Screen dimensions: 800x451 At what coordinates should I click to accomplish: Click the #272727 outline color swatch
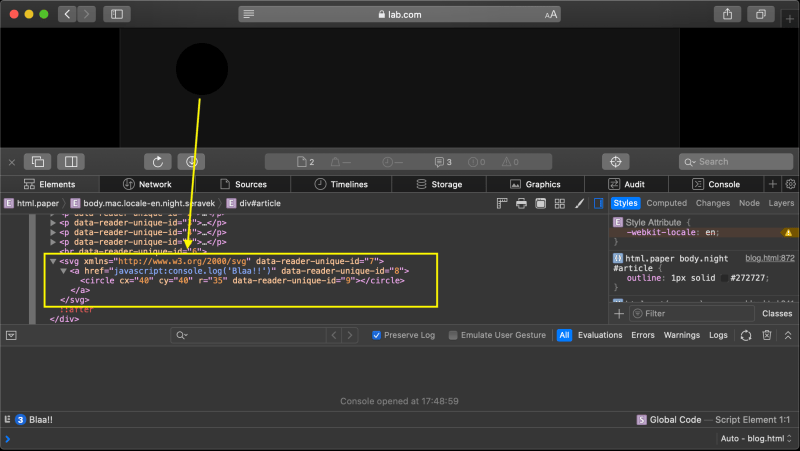coord(724,278)
